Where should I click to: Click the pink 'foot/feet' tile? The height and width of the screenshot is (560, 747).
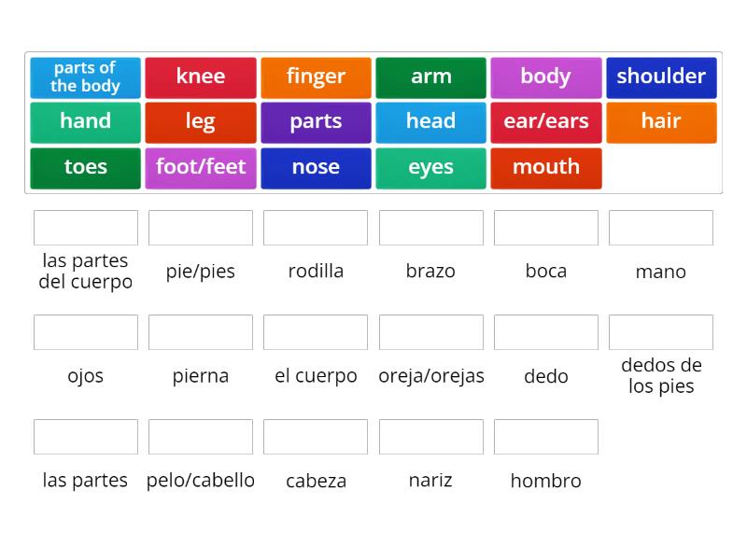200,167
